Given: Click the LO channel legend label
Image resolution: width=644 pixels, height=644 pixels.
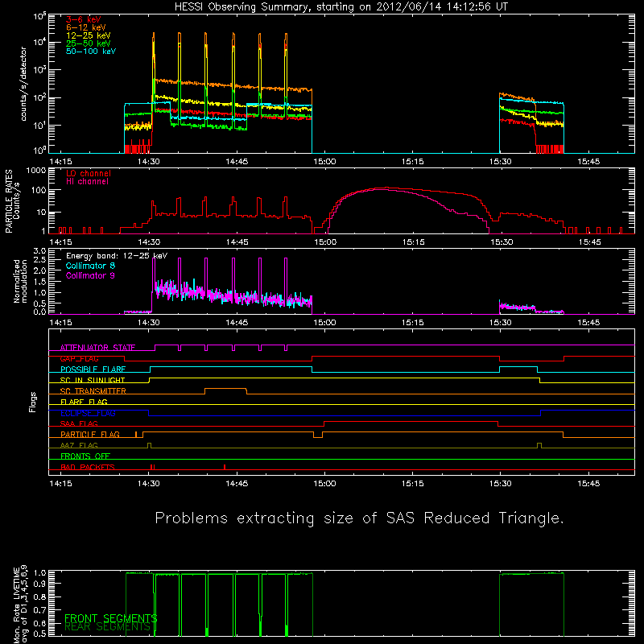Looking at the screenshot, I should (x=89, y=173).
